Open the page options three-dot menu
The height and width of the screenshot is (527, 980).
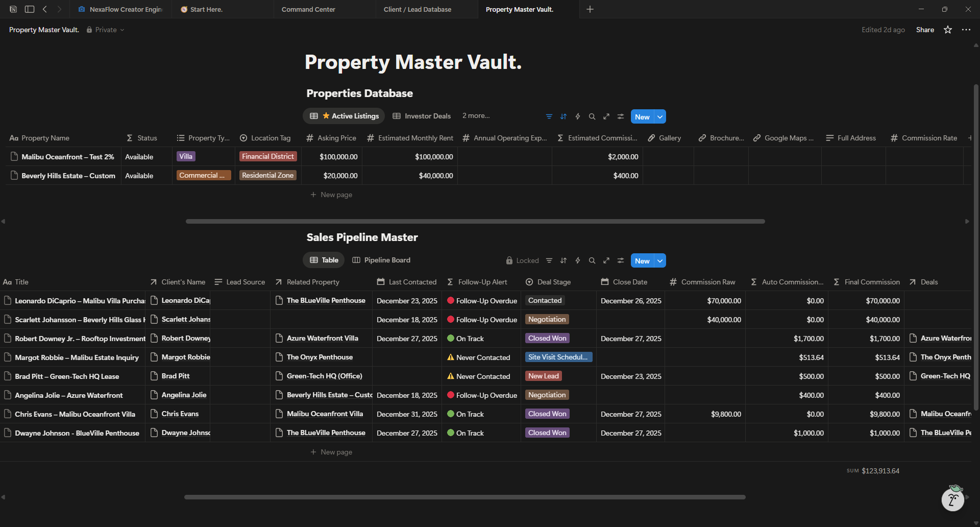[966, 30]
